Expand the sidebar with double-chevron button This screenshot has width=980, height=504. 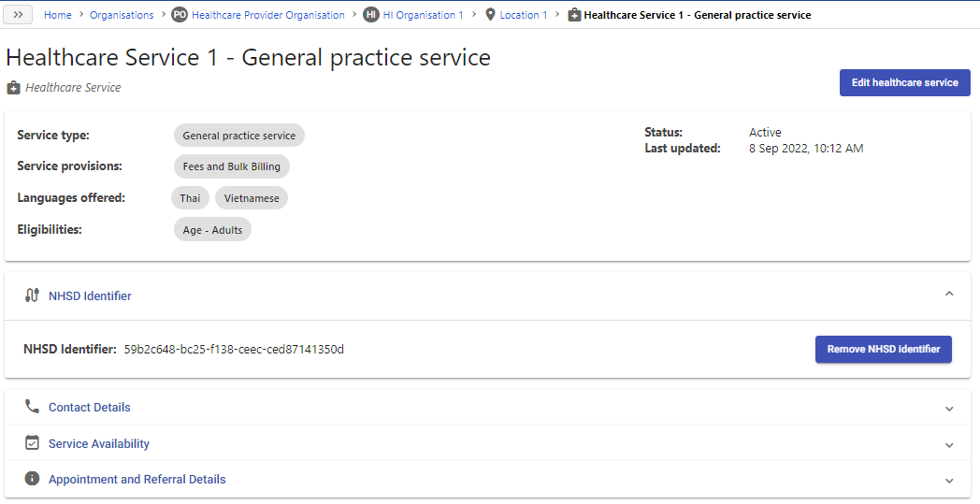[18, 15]
